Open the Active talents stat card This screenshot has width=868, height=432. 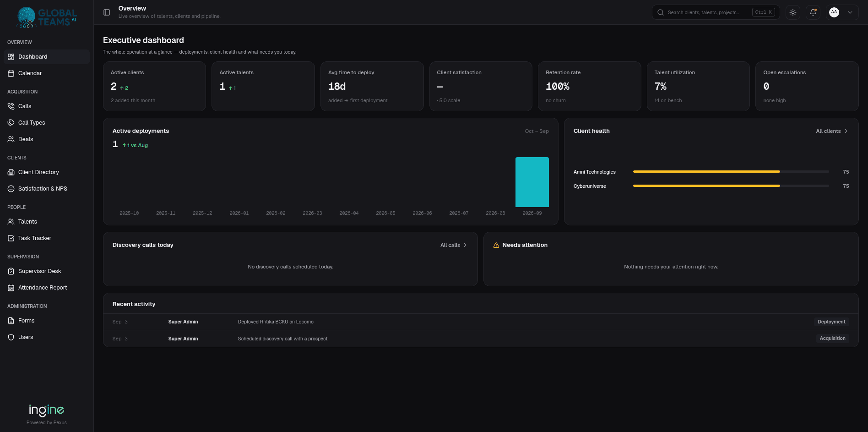[263, 86]
